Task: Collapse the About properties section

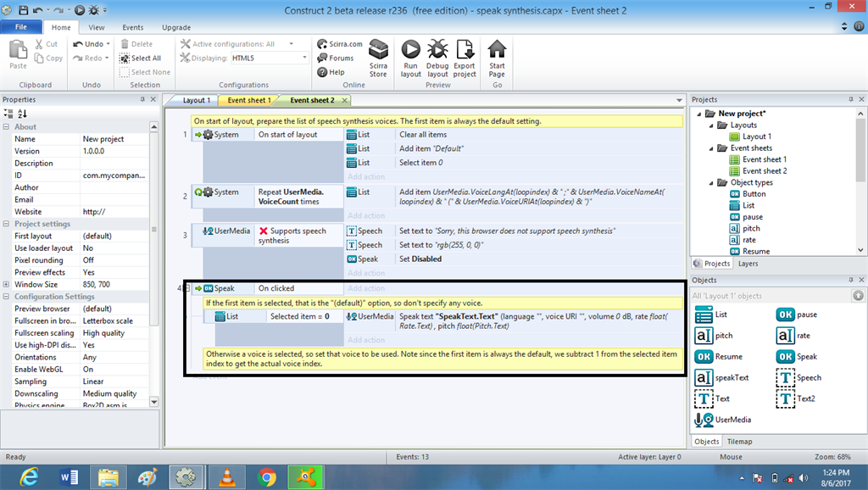Action: tap(6, 127)
